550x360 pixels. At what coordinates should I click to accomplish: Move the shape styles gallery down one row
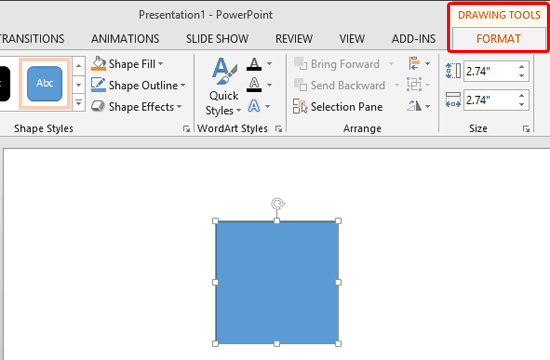coord(79,85)
